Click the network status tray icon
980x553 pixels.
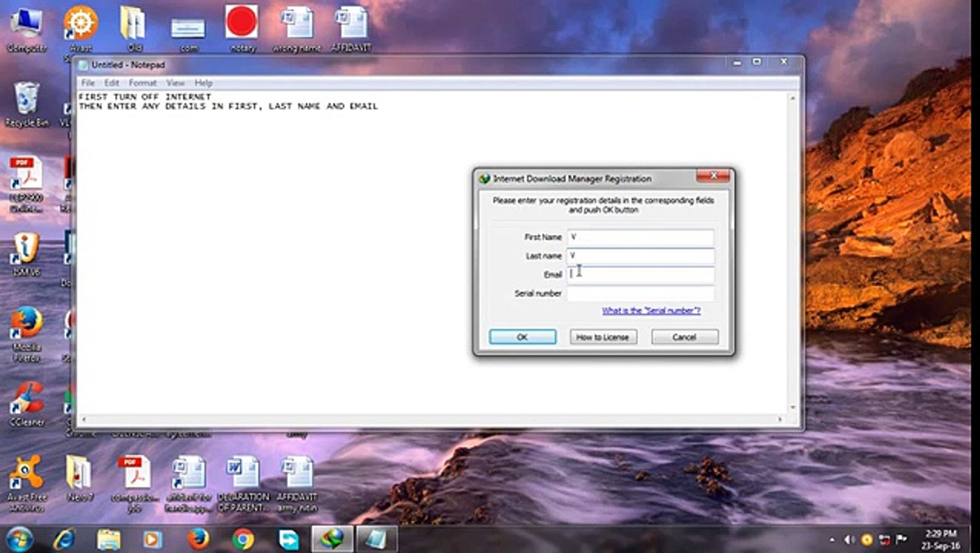tap(884, 540)
